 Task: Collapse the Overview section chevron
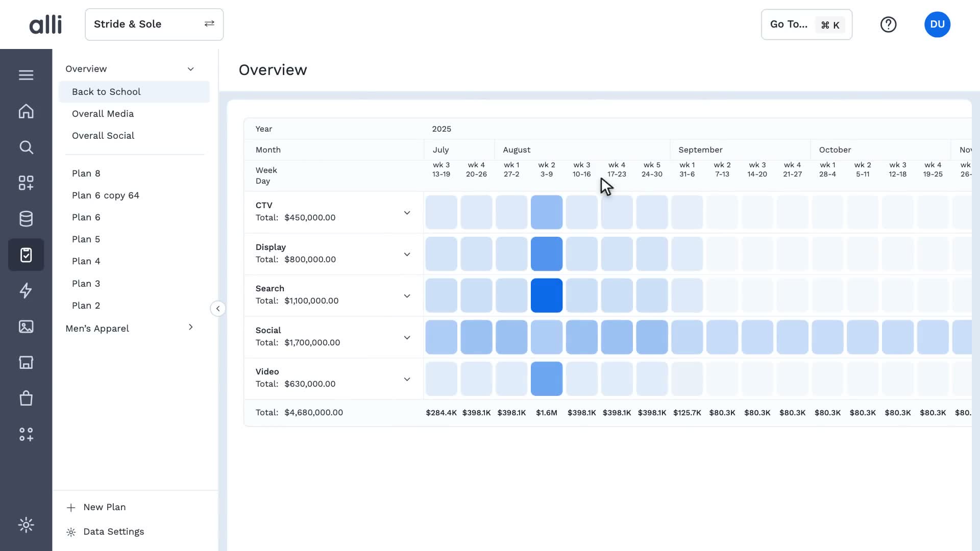(x=190, y=69)
